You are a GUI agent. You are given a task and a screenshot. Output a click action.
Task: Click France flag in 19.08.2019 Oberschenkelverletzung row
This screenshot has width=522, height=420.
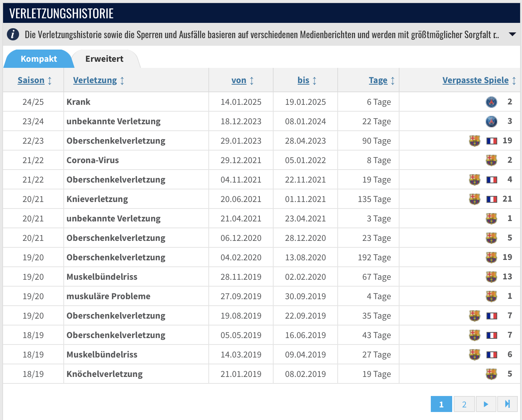pyautogui.click(x=492, y=316)
